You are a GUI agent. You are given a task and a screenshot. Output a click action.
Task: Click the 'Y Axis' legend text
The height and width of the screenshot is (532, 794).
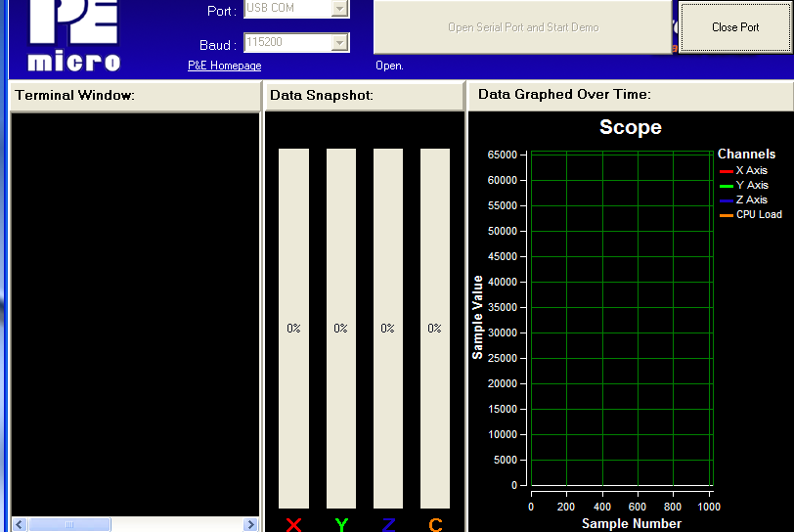coord(752,186)
